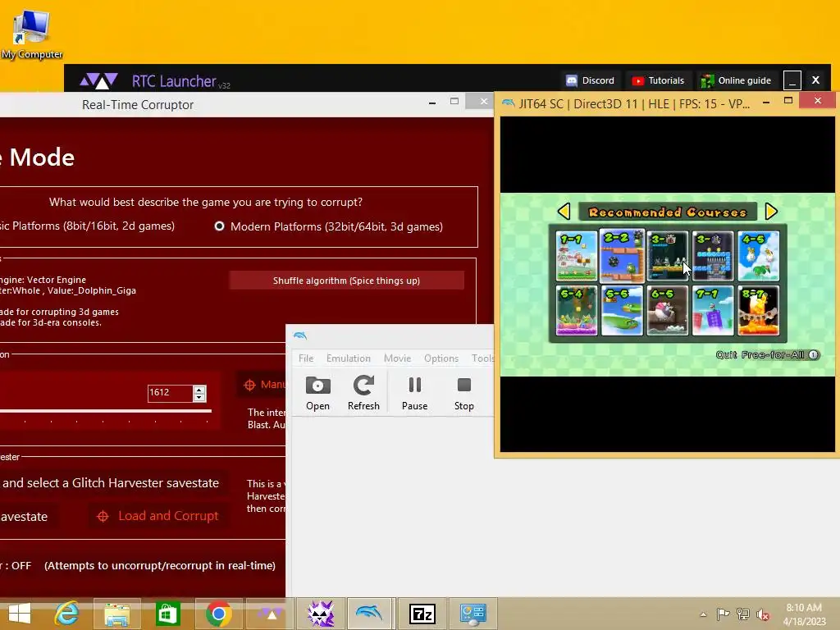Click the RTC Launcher logo

pos(98,81)
